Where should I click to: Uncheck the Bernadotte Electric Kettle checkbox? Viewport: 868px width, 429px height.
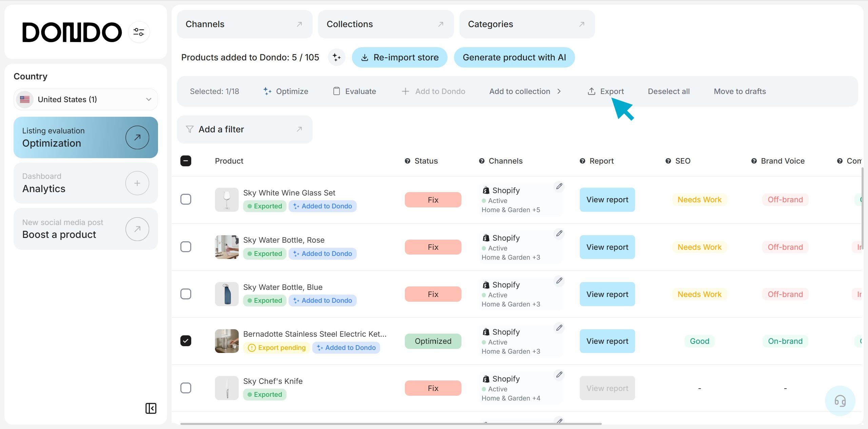[186, 341]
